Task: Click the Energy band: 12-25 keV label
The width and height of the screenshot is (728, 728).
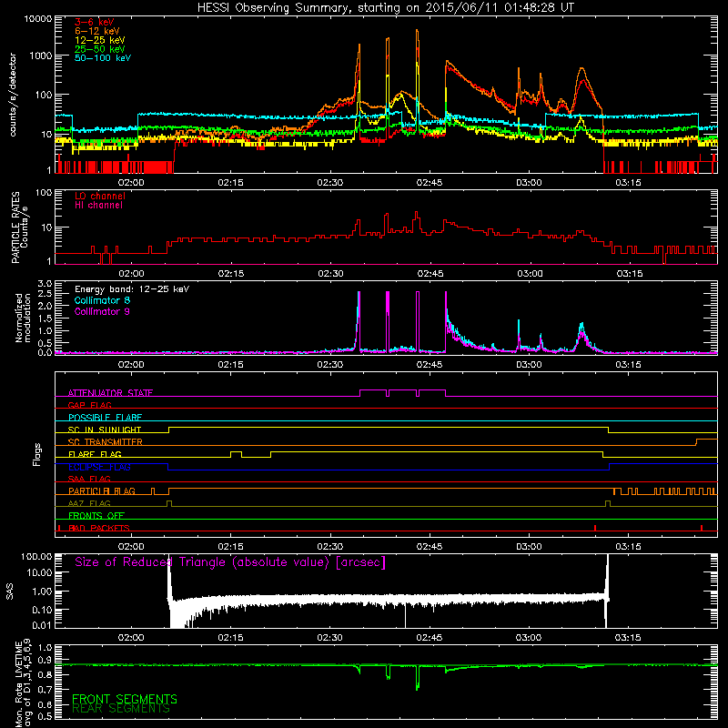Action: click(132, 289)
